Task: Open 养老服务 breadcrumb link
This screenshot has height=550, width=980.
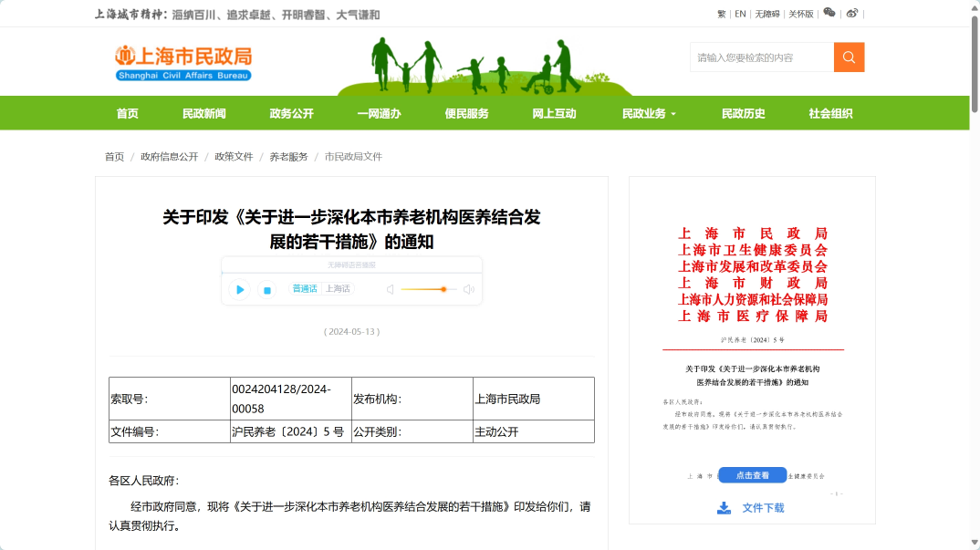Action: 288,157
